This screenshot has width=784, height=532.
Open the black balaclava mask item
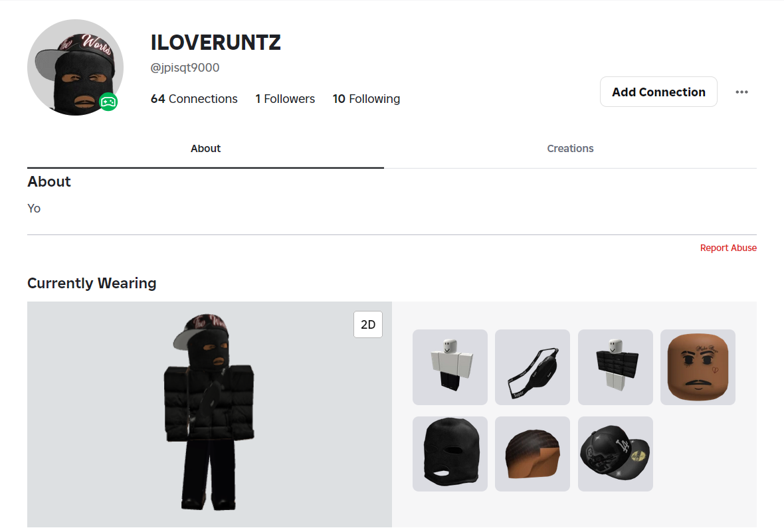450,454
